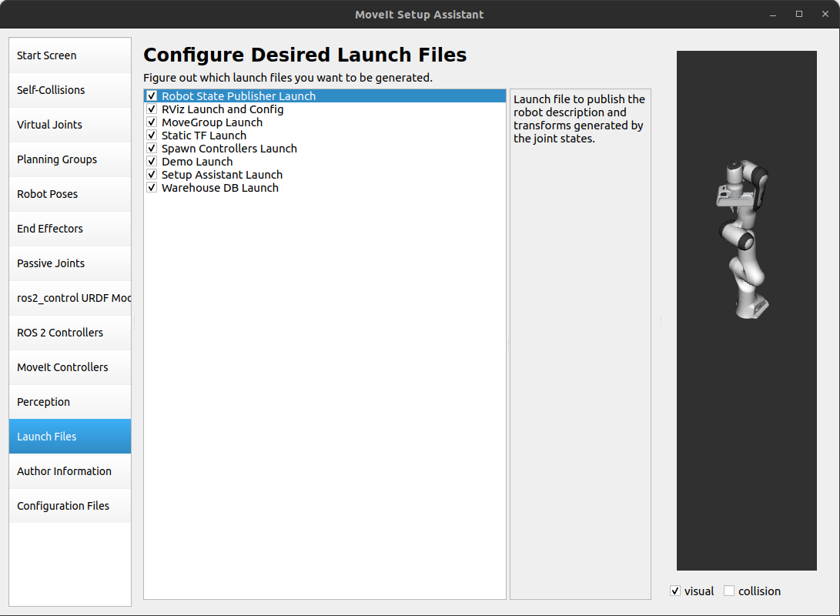
Task: Open the Self-Collisions configuration step
Action: [x=69, y=90]
